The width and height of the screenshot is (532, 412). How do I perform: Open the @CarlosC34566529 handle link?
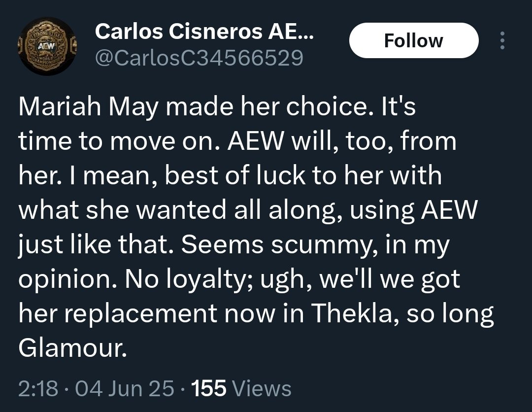[x=199, y=57]
